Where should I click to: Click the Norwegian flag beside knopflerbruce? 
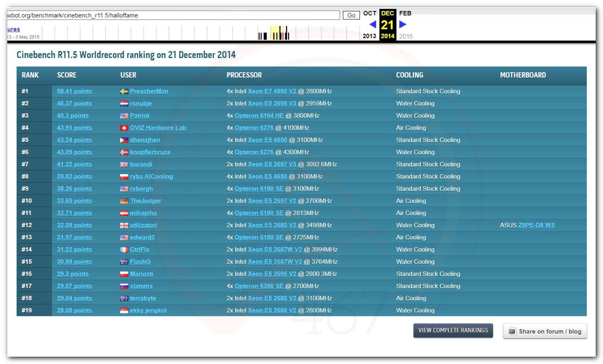124,153
